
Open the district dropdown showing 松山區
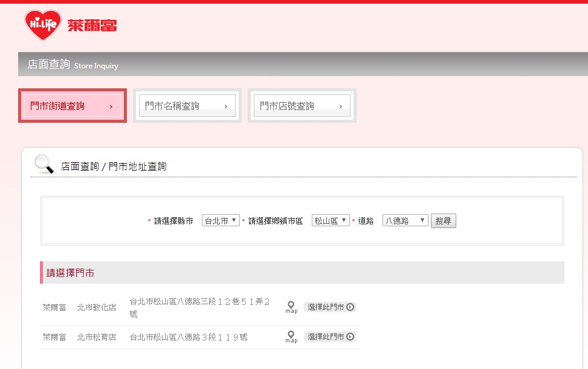(x=331, y=221)
